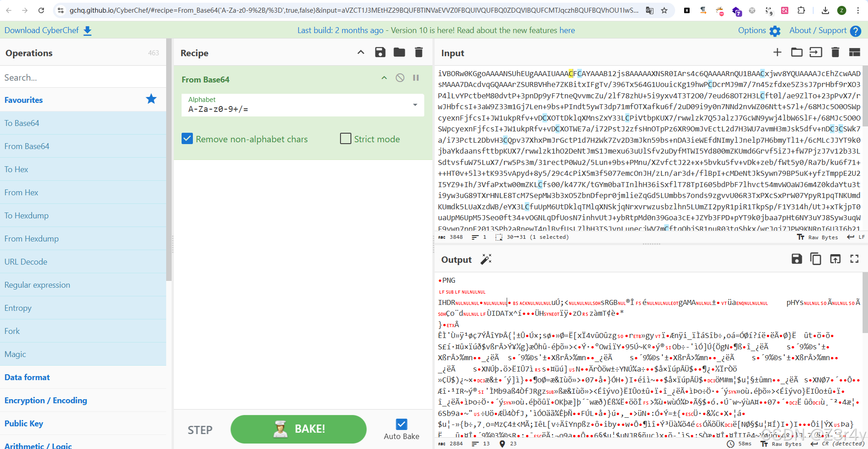
Task: Save the recipe using the disk icon
Action: click(x=380, y=53)
